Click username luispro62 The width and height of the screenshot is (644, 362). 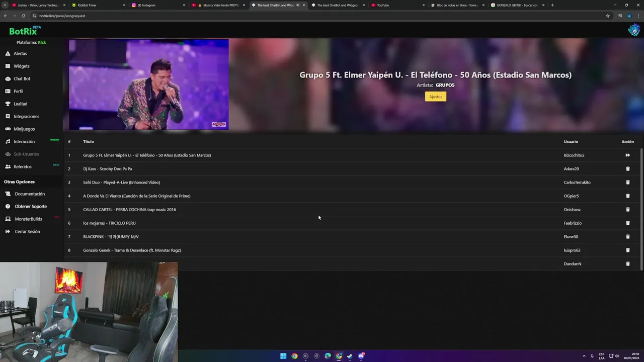(x=572, y=250)
